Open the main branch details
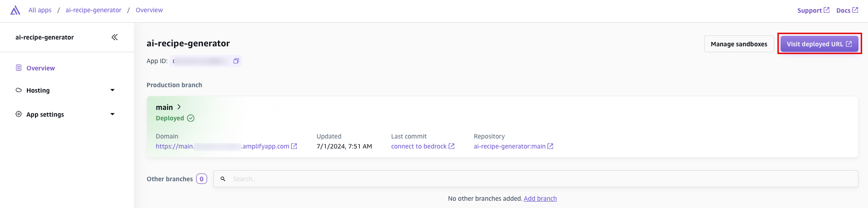The image size is (868, 208). [x=164, y=107]
